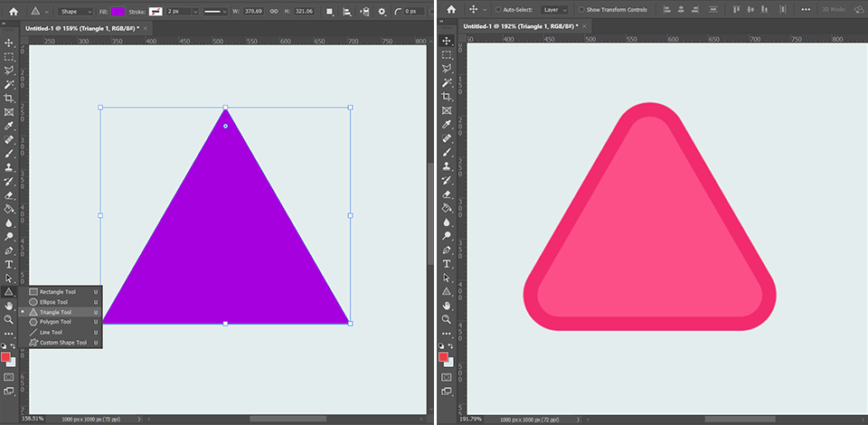This screenshot has height=425, width=868.
Task: Click the link width and height icon
Action: pos(273,12)
